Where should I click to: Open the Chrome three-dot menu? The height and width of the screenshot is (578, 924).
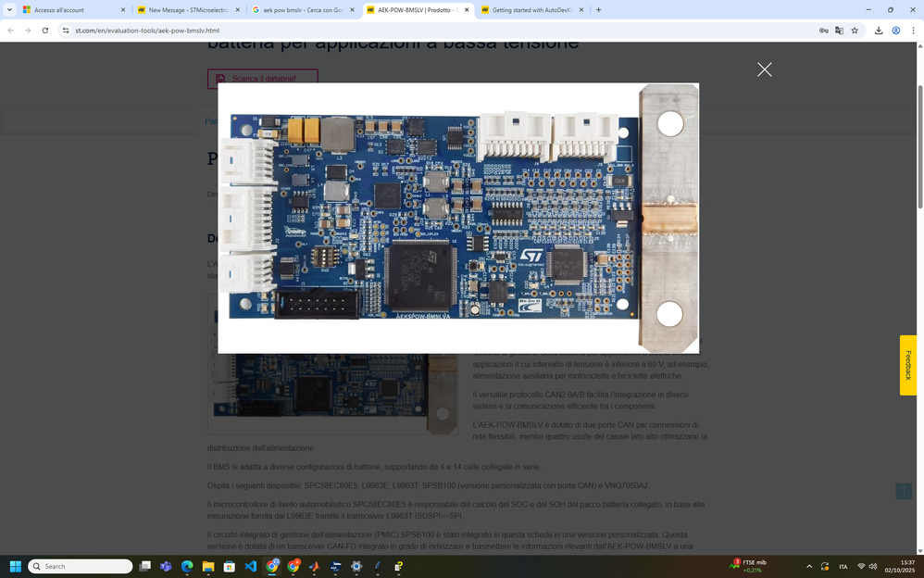(x=913, y=30)
